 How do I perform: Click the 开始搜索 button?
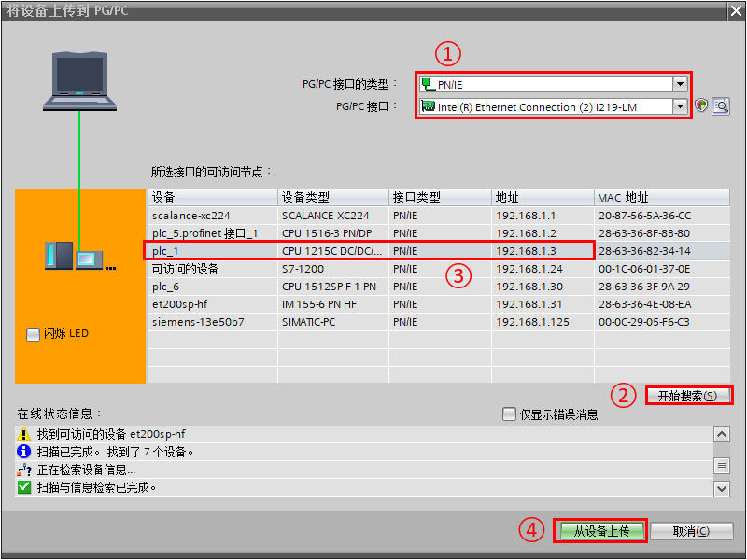click(x=687, y=396)
